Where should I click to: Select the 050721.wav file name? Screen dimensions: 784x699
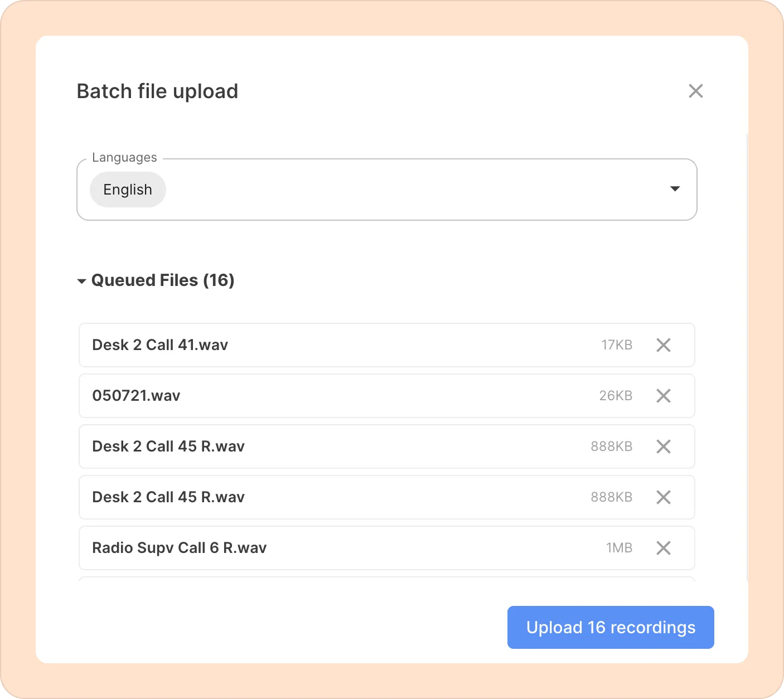(x=136, y=396)
